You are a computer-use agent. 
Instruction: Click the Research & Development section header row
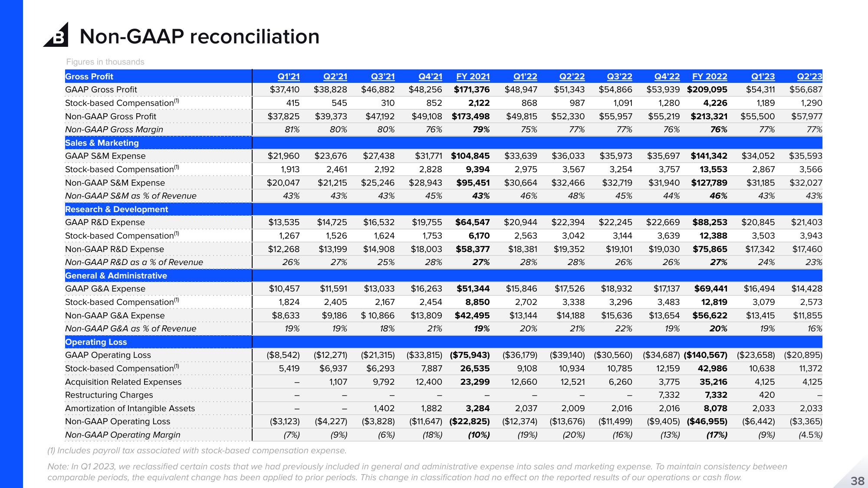coord(120,208)
